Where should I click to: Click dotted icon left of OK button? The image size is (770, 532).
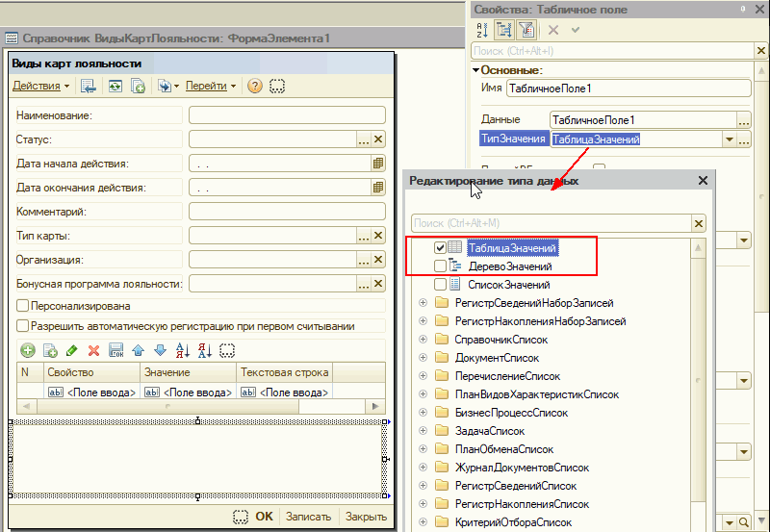click(x=240, y=517)
